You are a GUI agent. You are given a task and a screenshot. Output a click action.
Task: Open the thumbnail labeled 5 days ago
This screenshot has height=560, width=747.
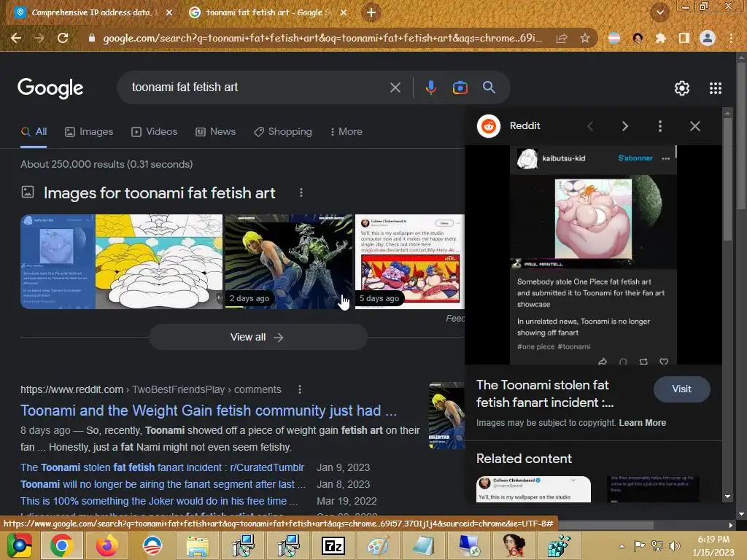[x=410, y=262]
